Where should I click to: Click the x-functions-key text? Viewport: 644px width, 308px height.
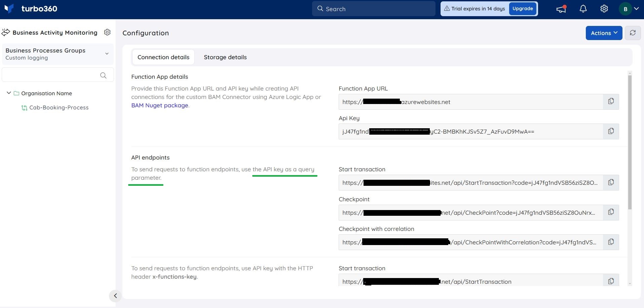175,277
